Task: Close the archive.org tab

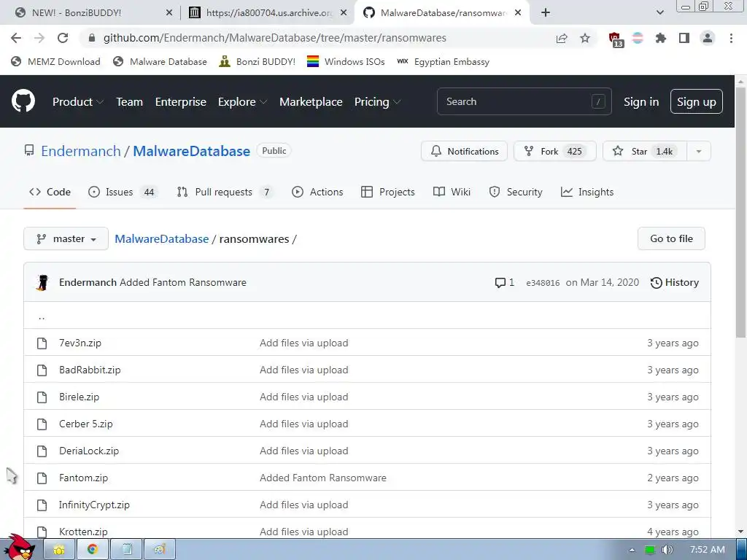Action: [x=344, y=13]
